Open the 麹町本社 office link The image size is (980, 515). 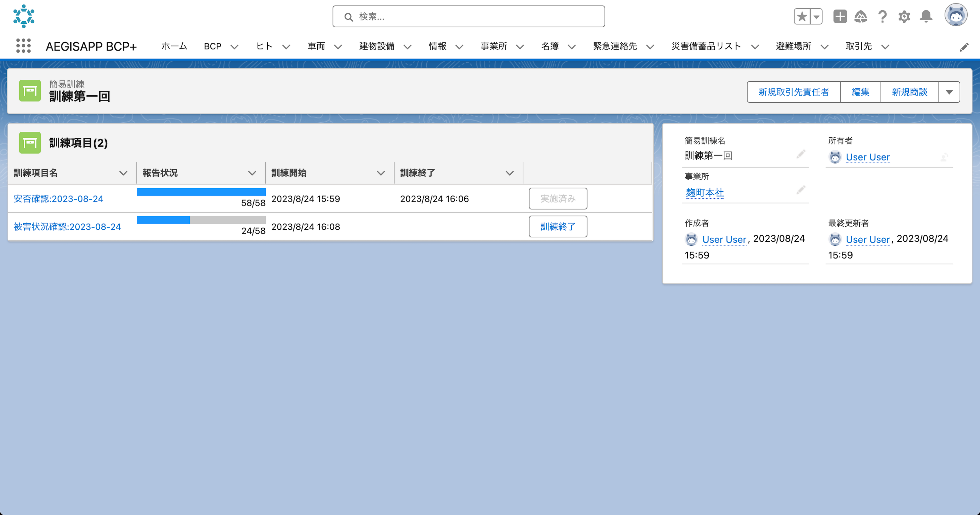tap(705, 193)
